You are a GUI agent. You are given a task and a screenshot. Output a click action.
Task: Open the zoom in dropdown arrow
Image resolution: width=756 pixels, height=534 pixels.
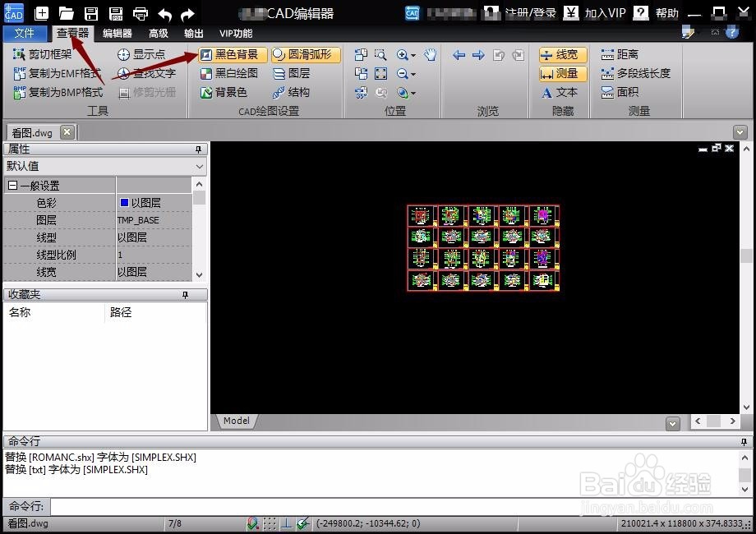(413, 55)
